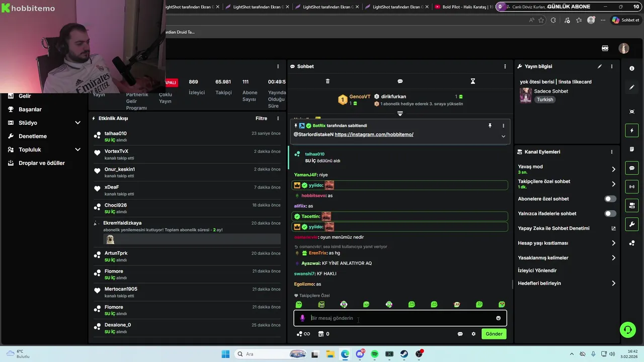Click the chat bubble icon in right sidebar
644x362 pixels.
point(632,168)
